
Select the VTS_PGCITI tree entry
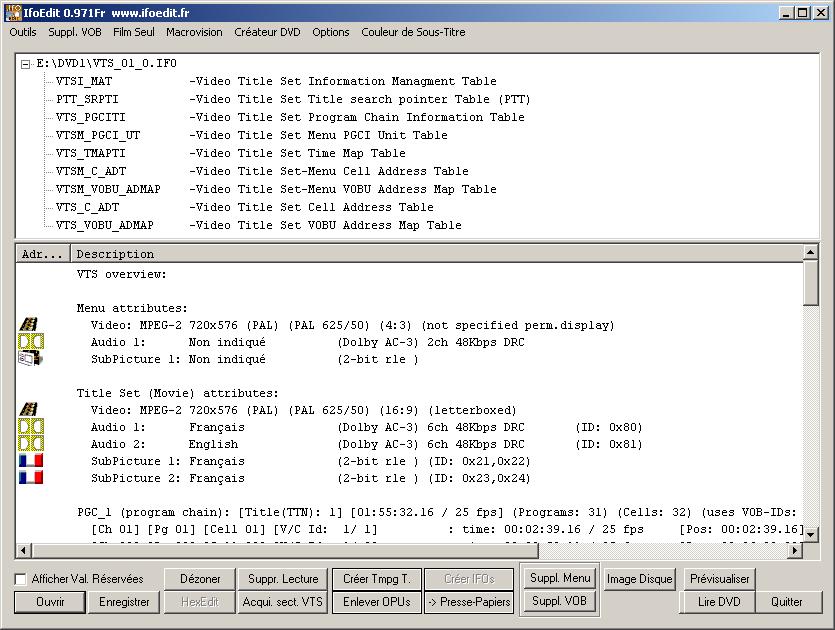coord(91,117)
